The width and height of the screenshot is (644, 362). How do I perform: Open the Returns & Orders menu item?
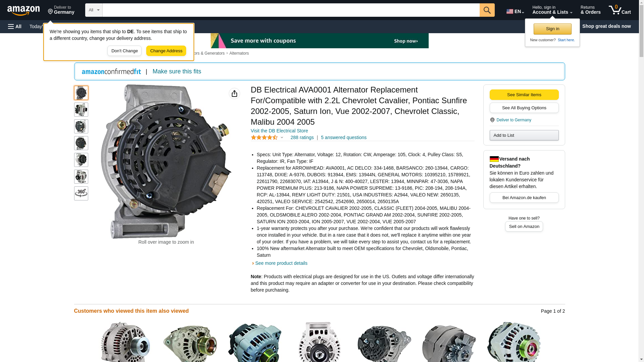(590, 10)
